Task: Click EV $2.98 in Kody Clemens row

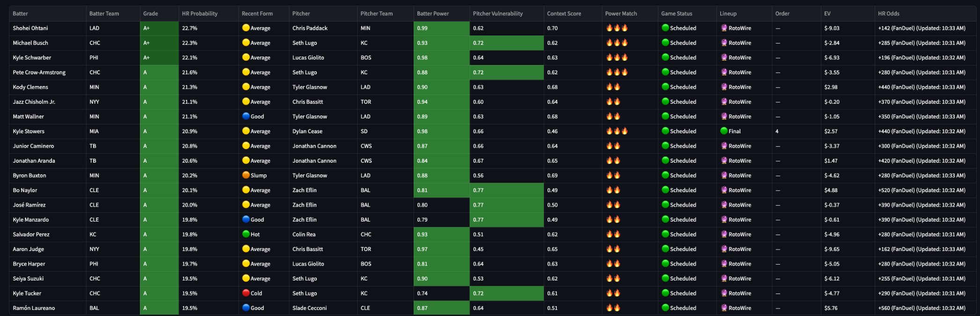Action: point(831,87)
